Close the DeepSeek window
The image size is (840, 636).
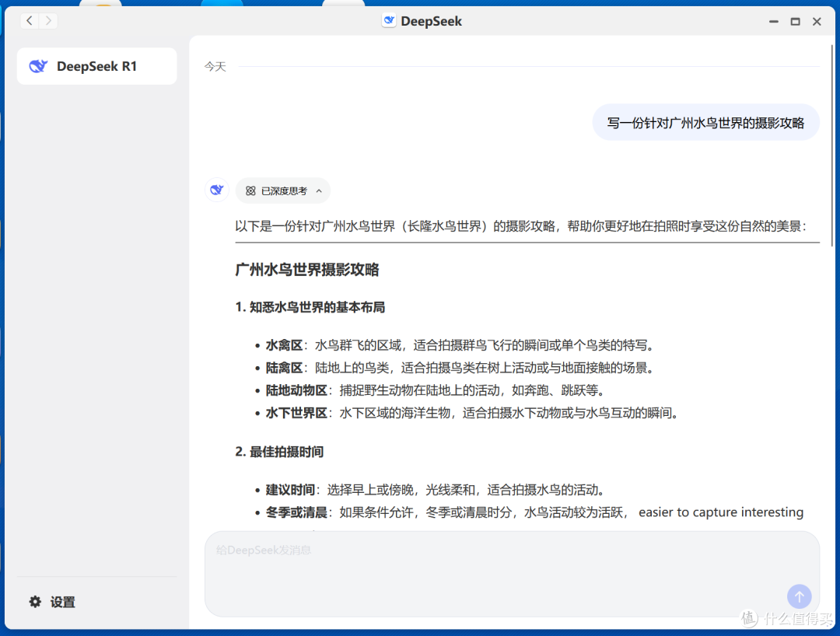[817, 22]
